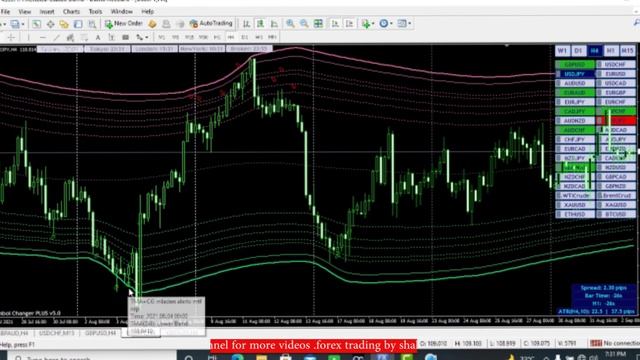This screenshot has height=360, width=640.
Task: Switch chart to H4 timeframe in toolbar
Action: pos(231,38)
